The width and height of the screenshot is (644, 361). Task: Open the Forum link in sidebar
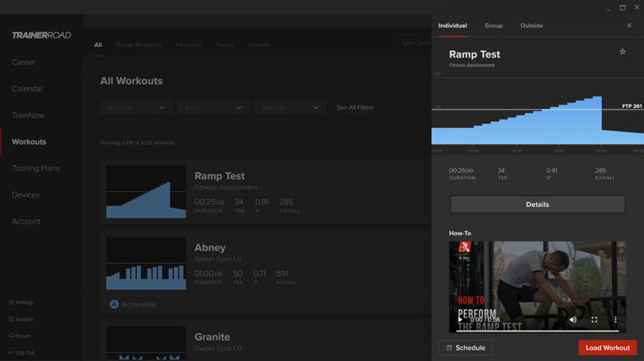tap(19, 336)
